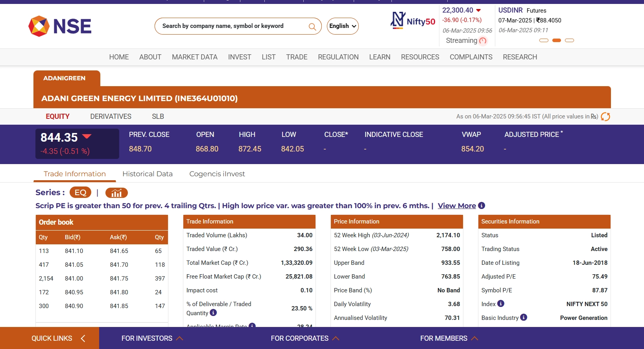Screen dimensions: 644x349
Task: Expand the For Corporates footer menu
Action: [x=304, y=338]
